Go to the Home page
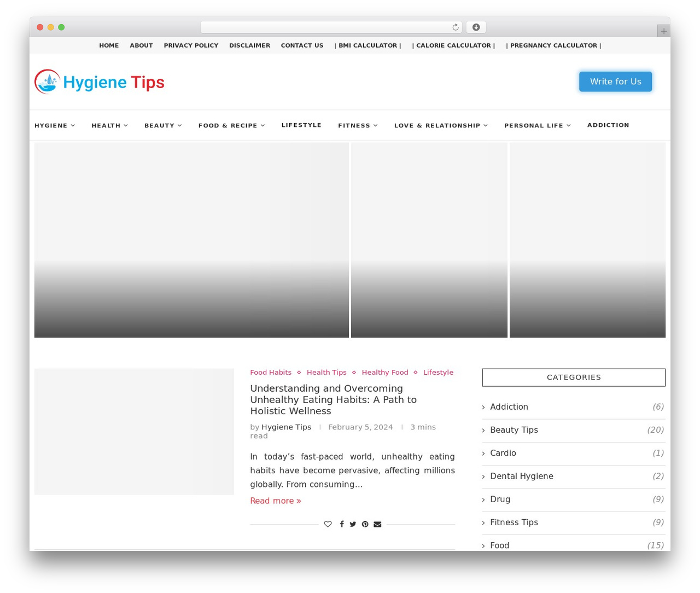The height and width of the screenshot is (593, 700). [x=109, y=45]
